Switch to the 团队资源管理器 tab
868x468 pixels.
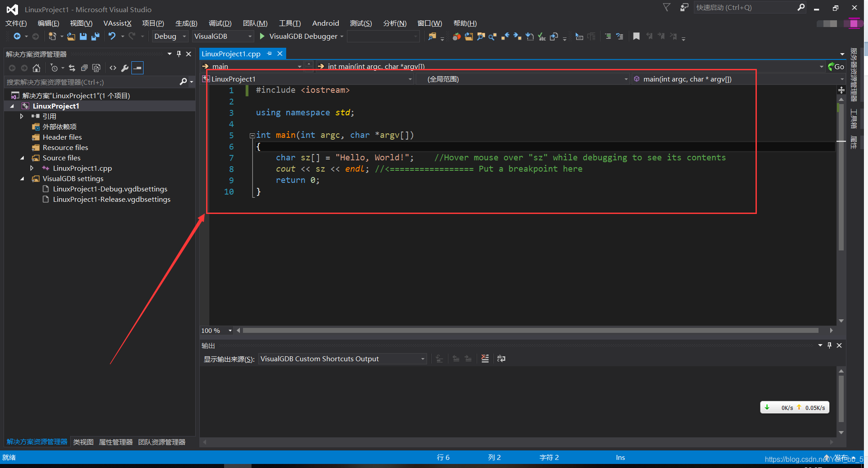(162, 442)
